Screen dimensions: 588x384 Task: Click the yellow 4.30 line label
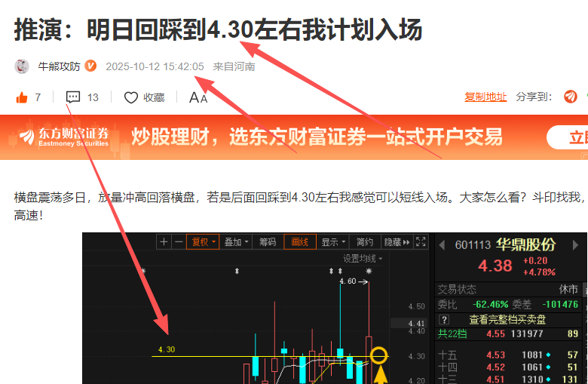click(x=167, y=349)
